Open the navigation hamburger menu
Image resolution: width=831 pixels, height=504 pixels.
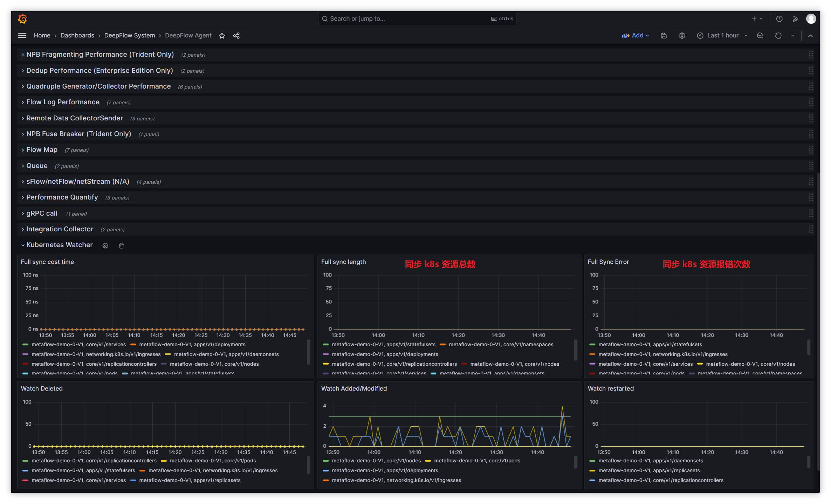22,35
